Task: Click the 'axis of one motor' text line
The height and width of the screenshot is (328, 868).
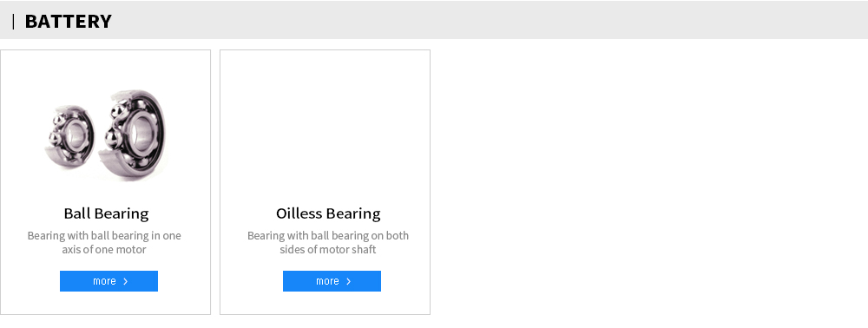Action: pos(104,249)
